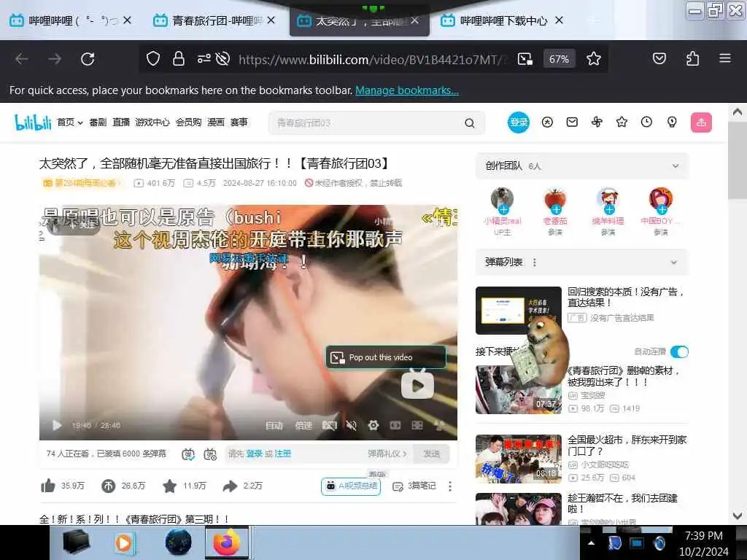Open 弹幕礼仪 arrow link

point(387,454)
